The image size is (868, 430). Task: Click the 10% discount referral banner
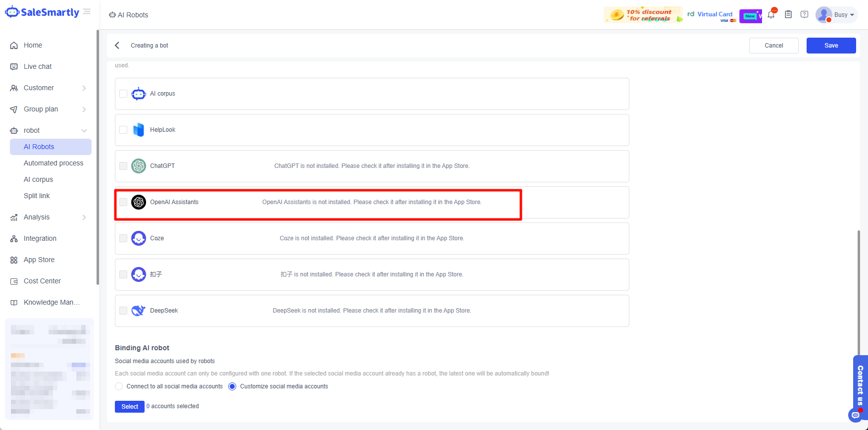coord(643,15)
